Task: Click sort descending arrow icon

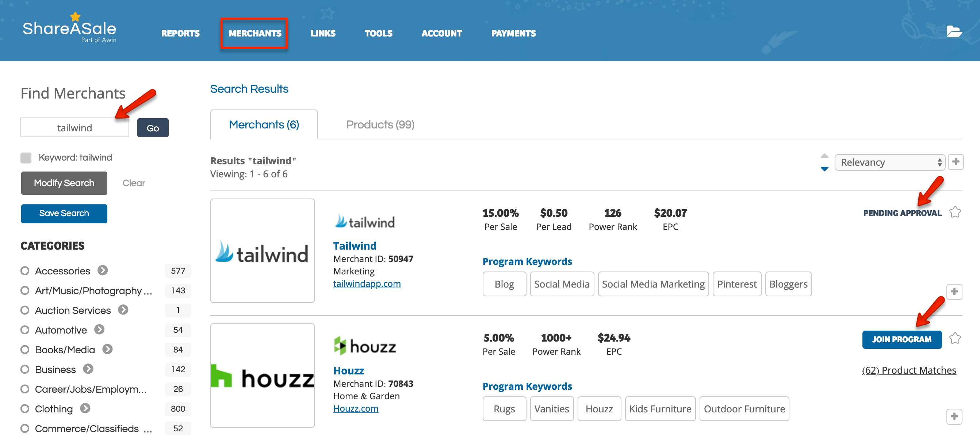Action: coord(824,169)
